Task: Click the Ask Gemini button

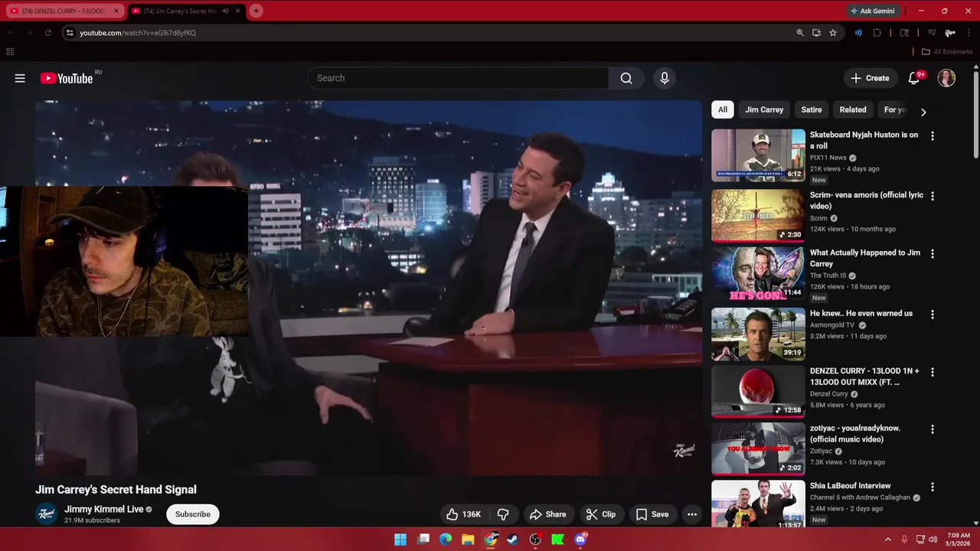Action: click(872, 11)
